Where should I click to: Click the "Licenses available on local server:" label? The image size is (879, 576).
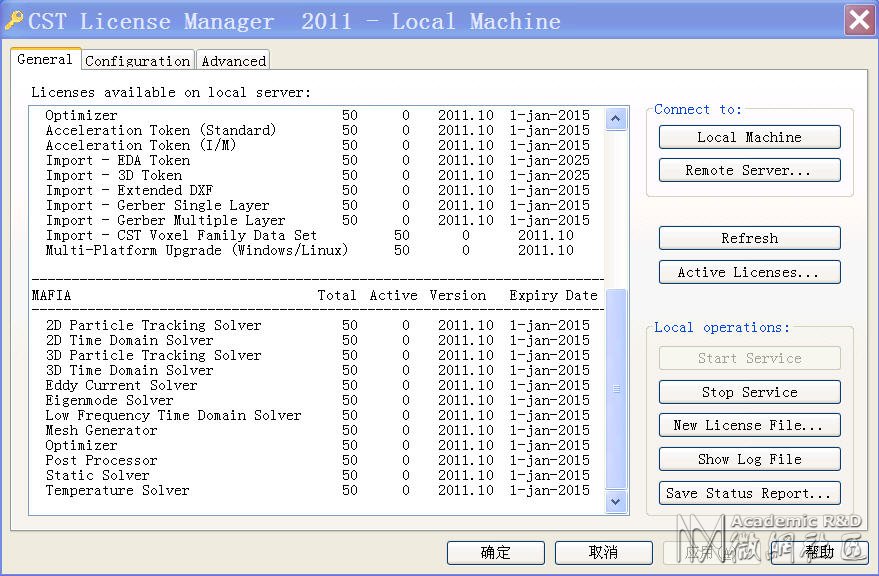[171, 93]
